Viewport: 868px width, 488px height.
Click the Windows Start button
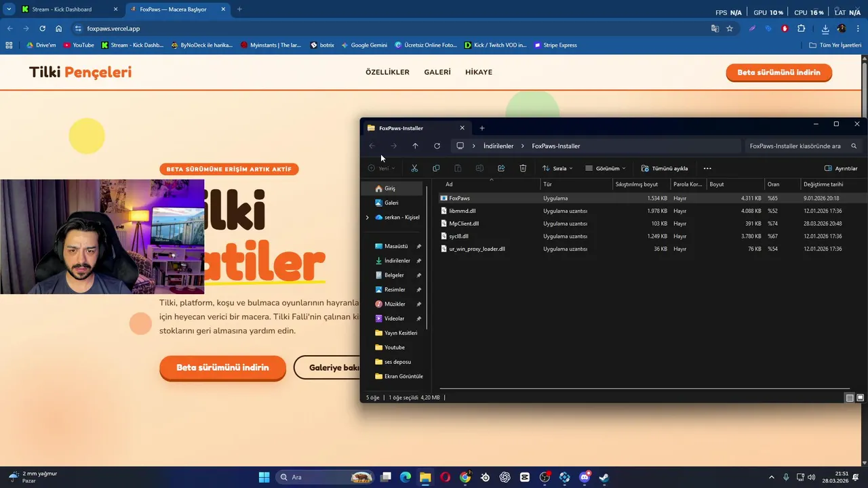tap(264, 477)
